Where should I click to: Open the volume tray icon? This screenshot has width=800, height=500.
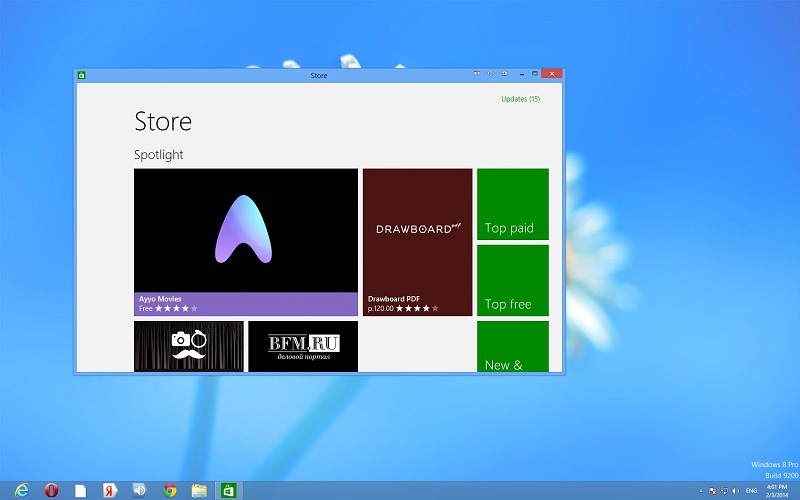(x=735, y=491)
